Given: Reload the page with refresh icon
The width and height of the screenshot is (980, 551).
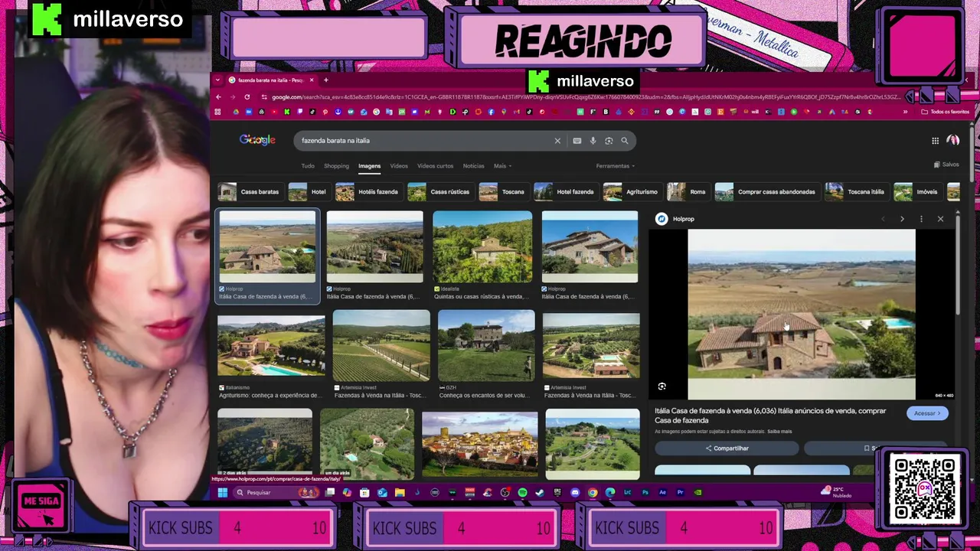Looking at the screenshot, I should [247, 97].
